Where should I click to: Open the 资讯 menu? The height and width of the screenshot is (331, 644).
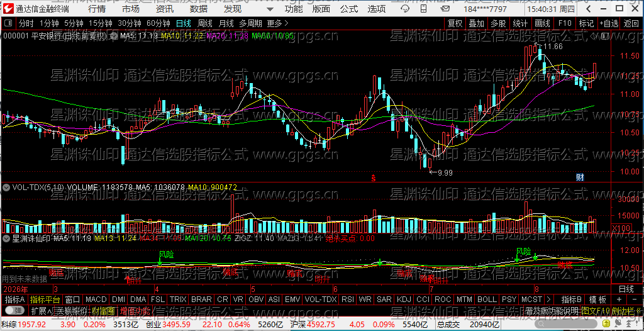[165, 9]
